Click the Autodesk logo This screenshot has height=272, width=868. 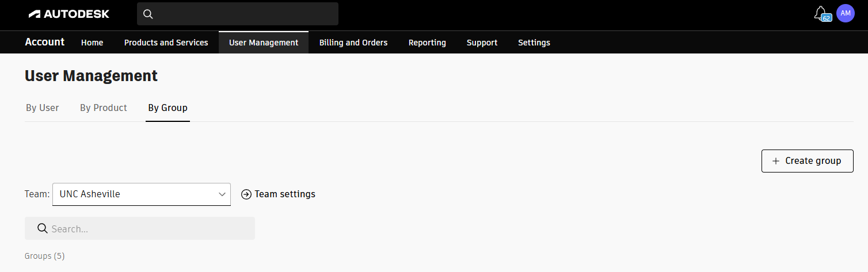pos(68,14)
